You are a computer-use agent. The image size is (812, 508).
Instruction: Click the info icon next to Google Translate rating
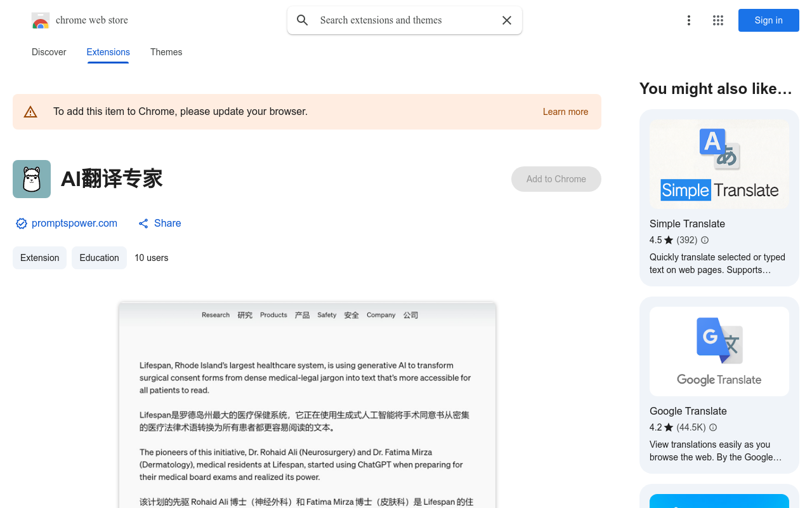[713, 427]
